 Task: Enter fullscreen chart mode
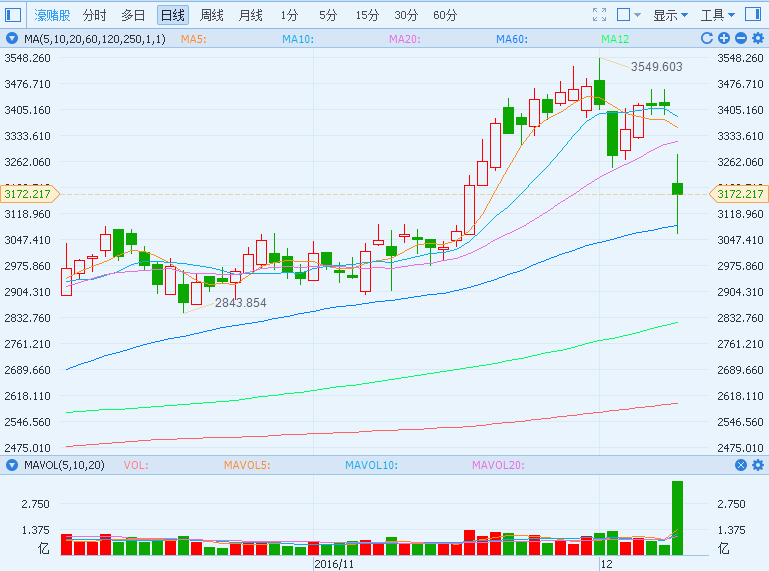click(x=599, y=15)
